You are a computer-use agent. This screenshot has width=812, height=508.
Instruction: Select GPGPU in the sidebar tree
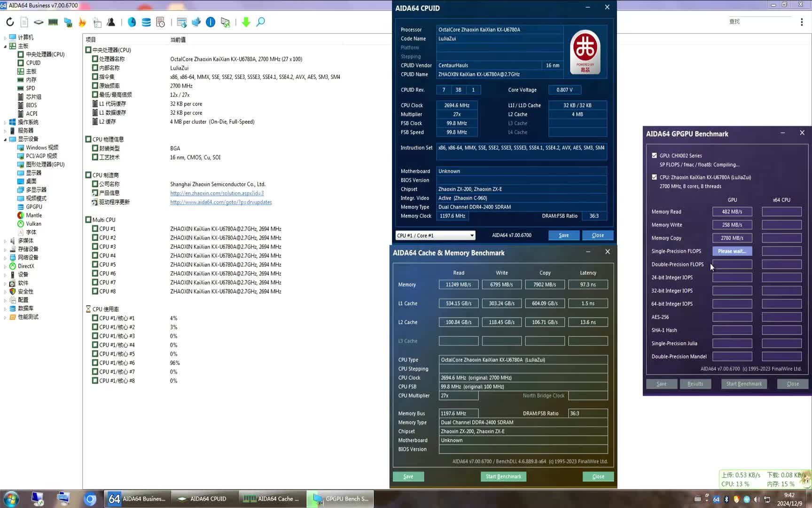[34, 206]
